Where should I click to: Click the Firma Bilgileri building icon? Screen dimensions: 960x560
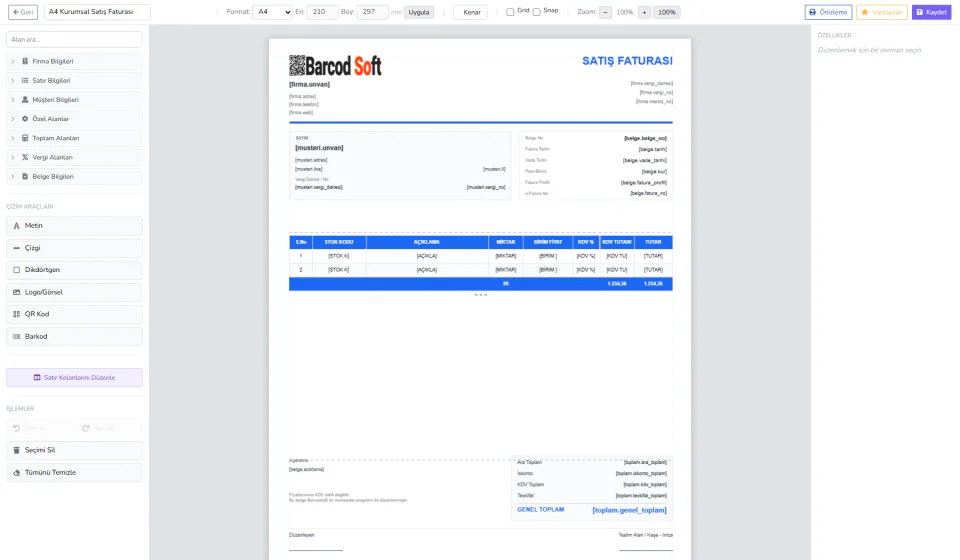click(25, 61)
